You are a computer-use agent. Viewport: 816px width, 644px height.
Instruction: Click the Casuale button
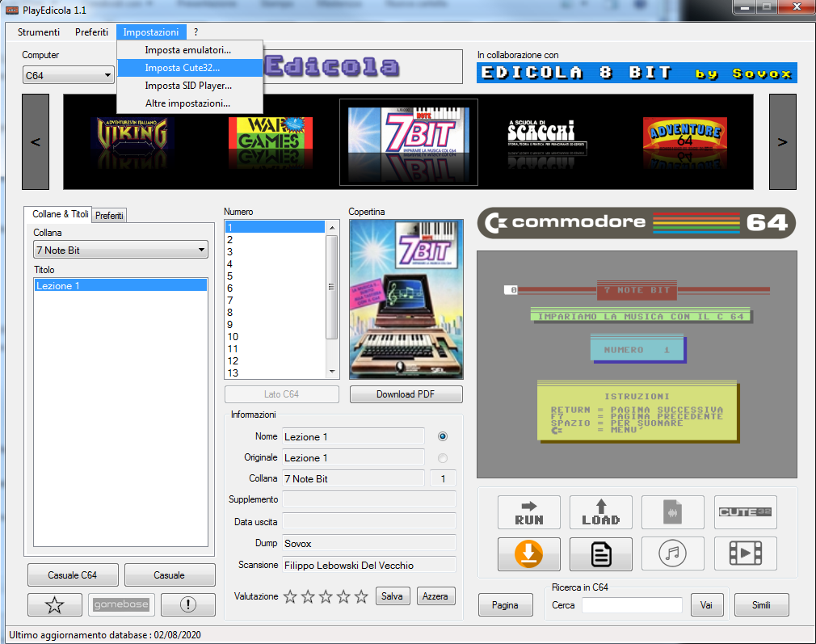[169, 575]
